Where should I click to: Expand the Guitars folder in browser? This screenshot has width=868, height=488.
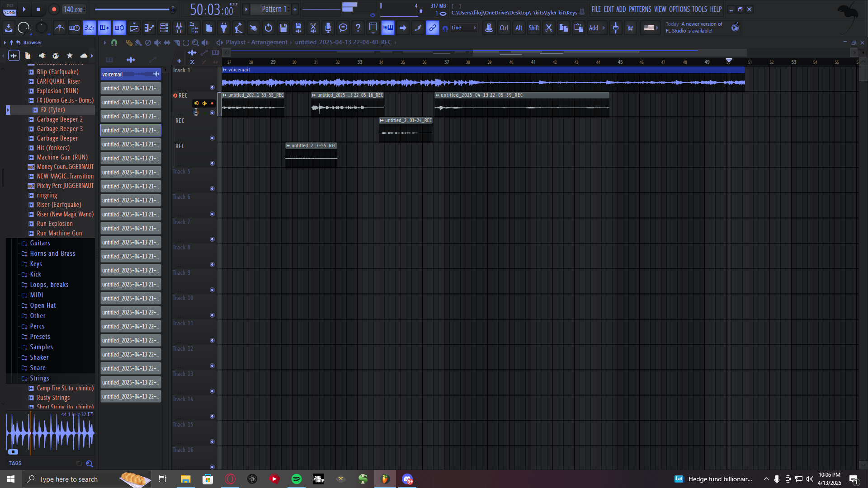coord(40,243)
